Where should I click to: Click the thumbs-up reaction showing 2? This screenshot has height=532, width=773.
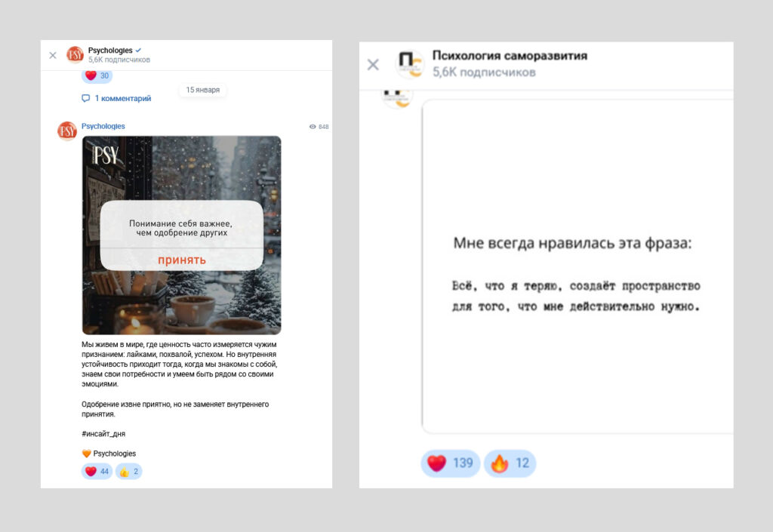pyautogui.click(x=128, y=471)
